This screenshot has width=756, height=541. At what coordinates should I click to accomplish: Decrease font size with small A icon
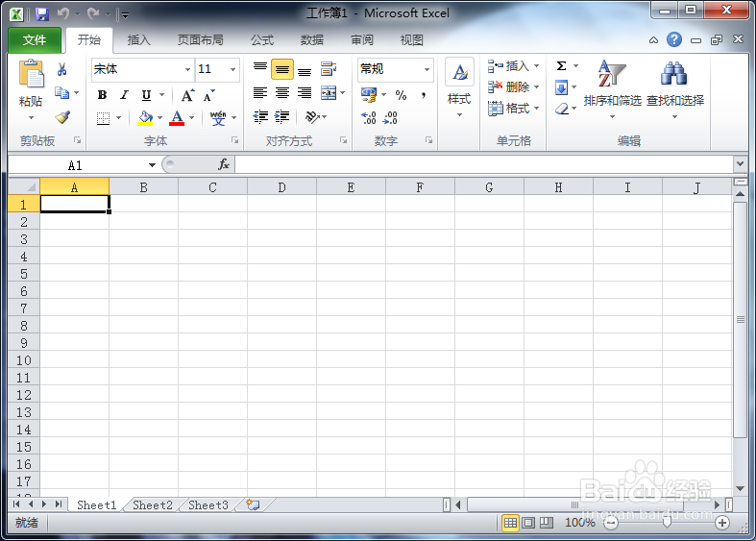coord(208,95)
